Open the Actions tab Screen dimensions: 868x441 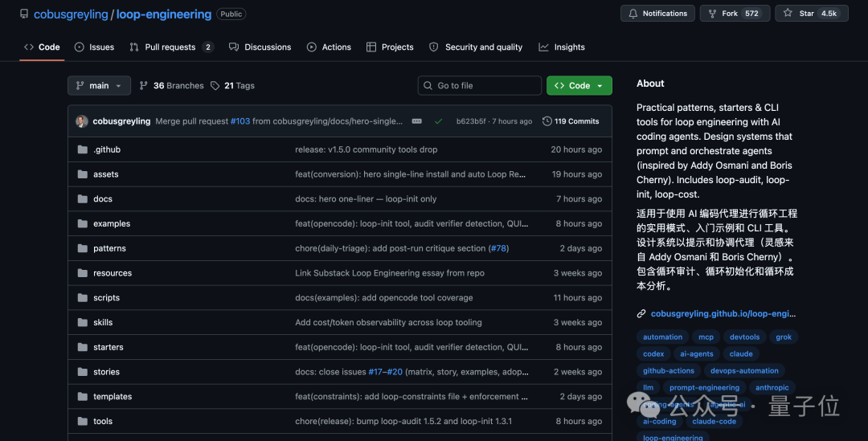coord(329,47)
